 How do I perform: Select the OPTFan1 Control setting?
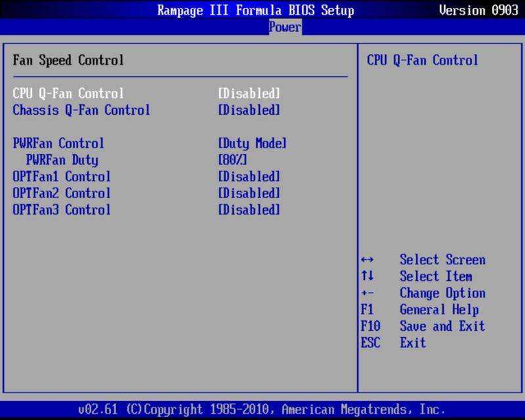(x=62, y=177)
